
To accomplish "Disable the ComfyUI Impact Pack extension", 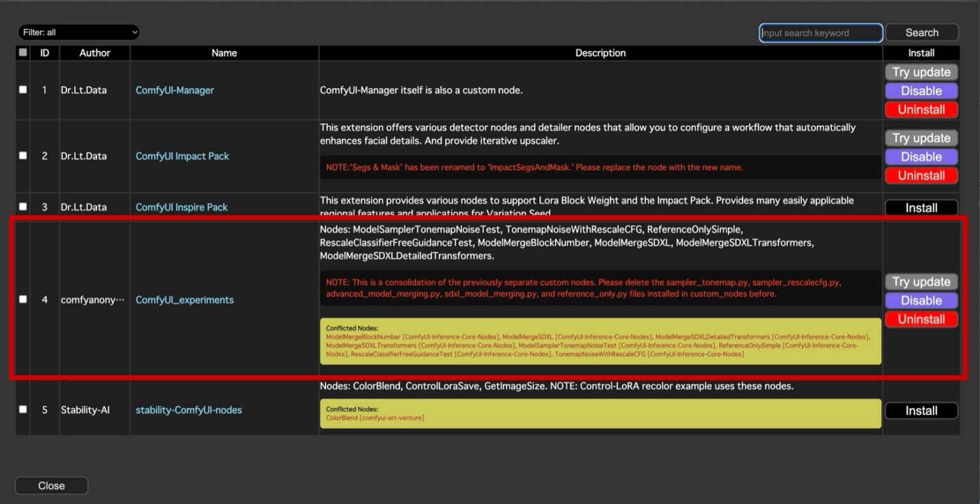I will pyautogui.click(x=921, y=156).
